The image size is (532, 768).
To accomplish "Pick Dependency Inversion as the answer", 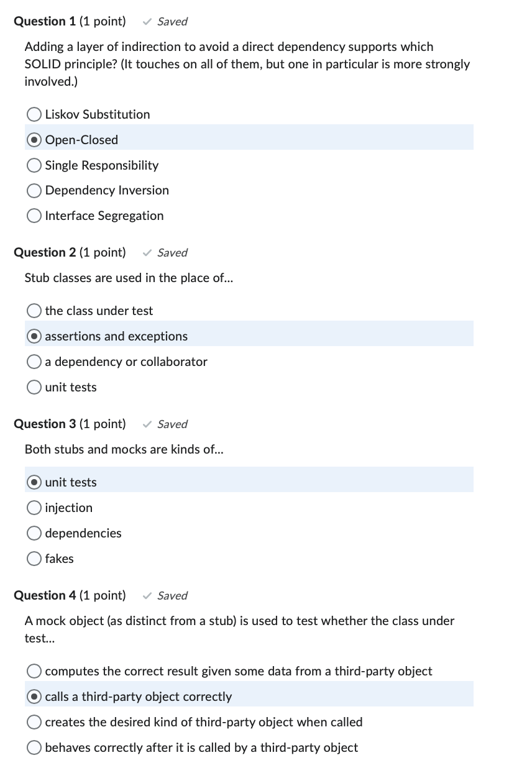I will click(34, 190).
